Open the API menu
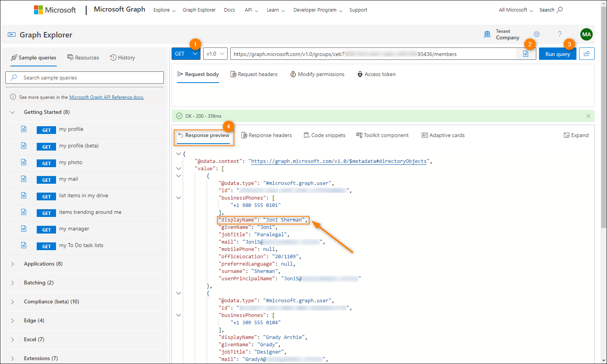This screenshot has height=364, width=607. pyautogui.click(x=251, y=10)
